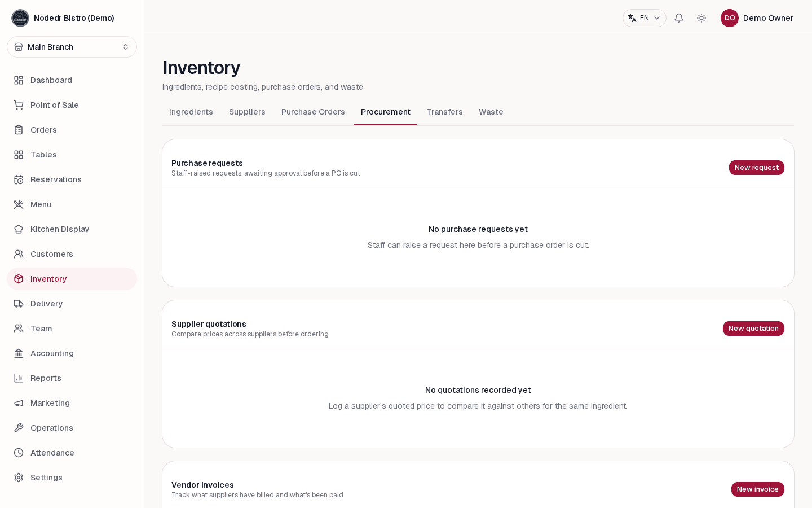Open the Accounting bank icon
The height and width of the screenshot is (508, 812).
[19, 353]
